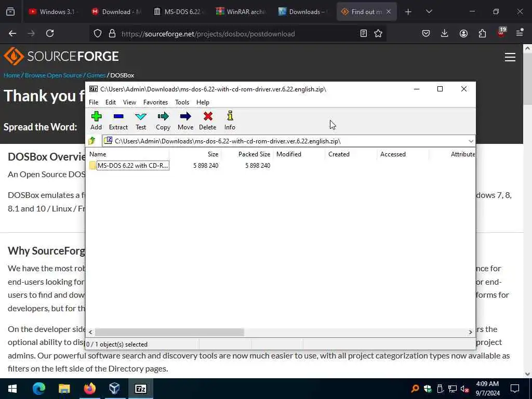Expand the 7-Zip address path dropdown
532x399 pixels.
471,141
